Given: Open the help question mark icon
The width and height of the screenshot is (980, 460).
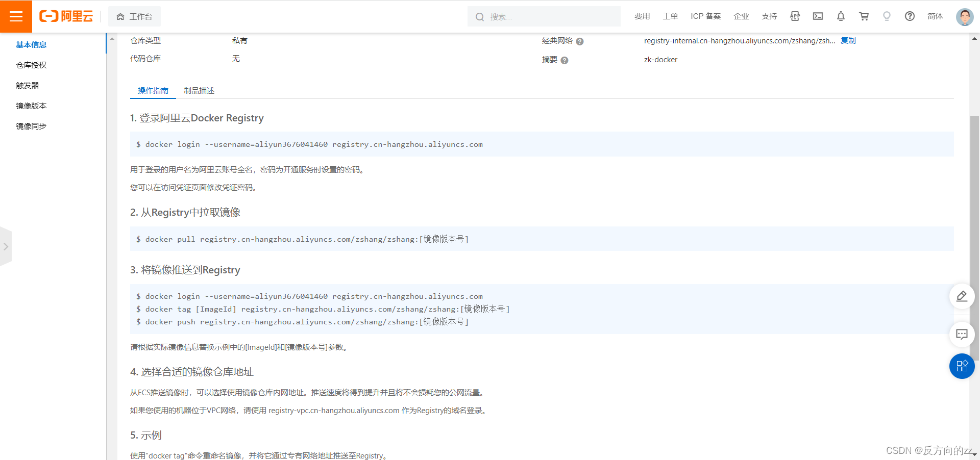Looking at the screenshot, I should (x=910, y=16).
